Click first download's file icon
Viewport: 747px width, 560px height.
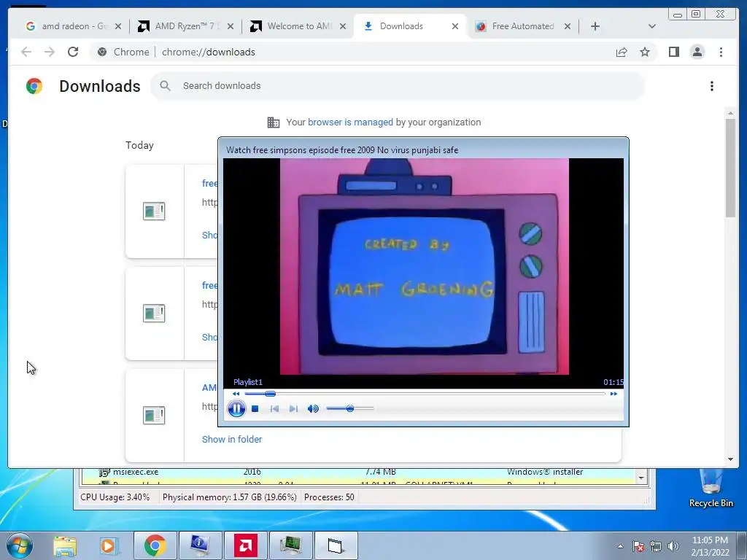(154, 211)
